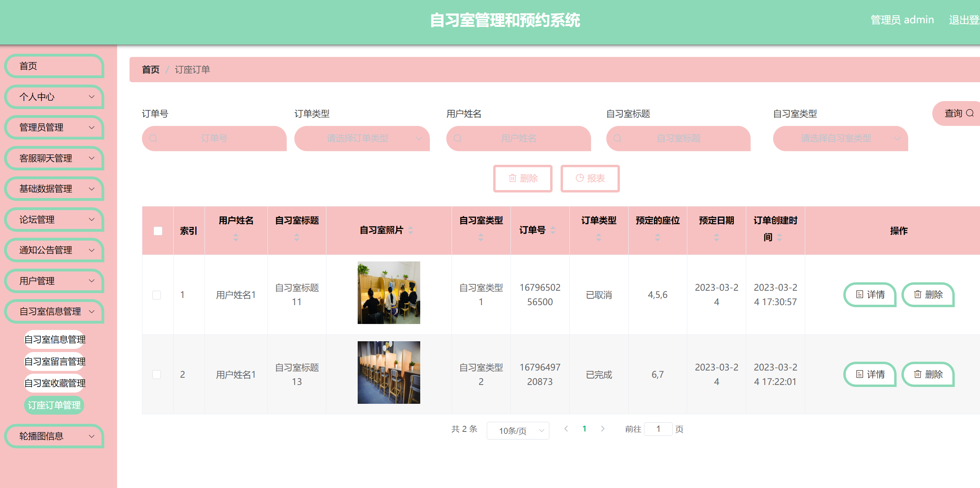Sort the table by 预定日期 column
The width and height of the screenshot is (980, 488).
pos(716,237)
